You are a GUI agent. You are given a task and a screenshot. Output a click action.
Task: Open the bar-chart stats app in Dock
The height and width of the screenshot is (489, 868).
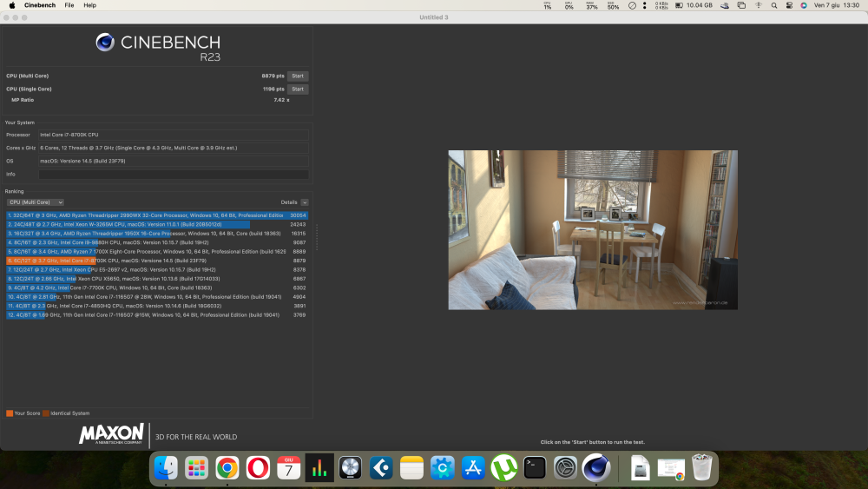tap(319, 468)
